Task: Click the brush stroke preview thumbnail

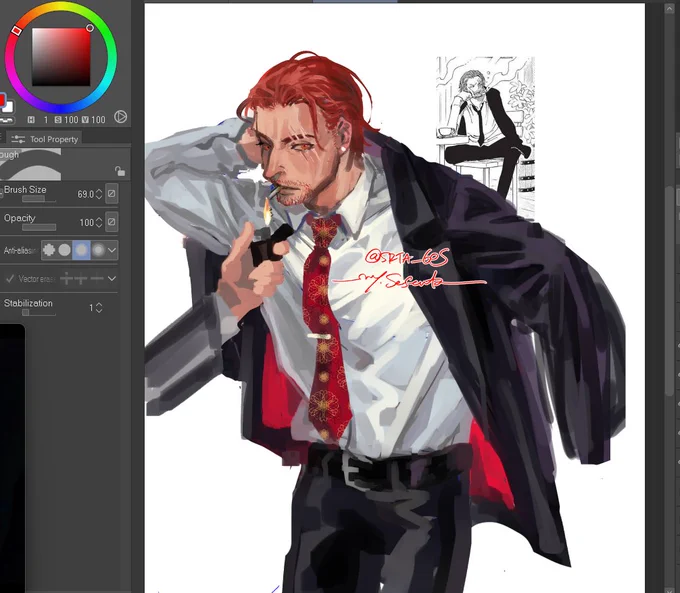Action: tap(30, 164)
